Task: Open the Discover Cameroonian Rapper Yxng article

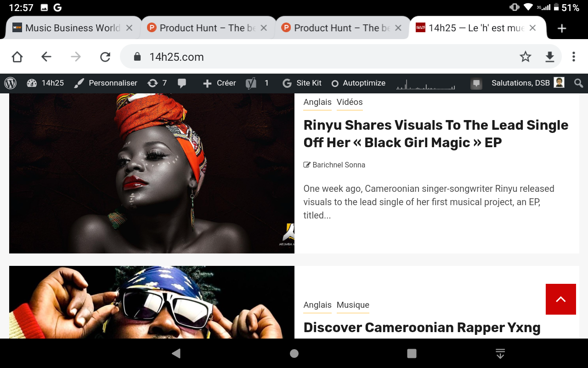Action: (422, 328)
